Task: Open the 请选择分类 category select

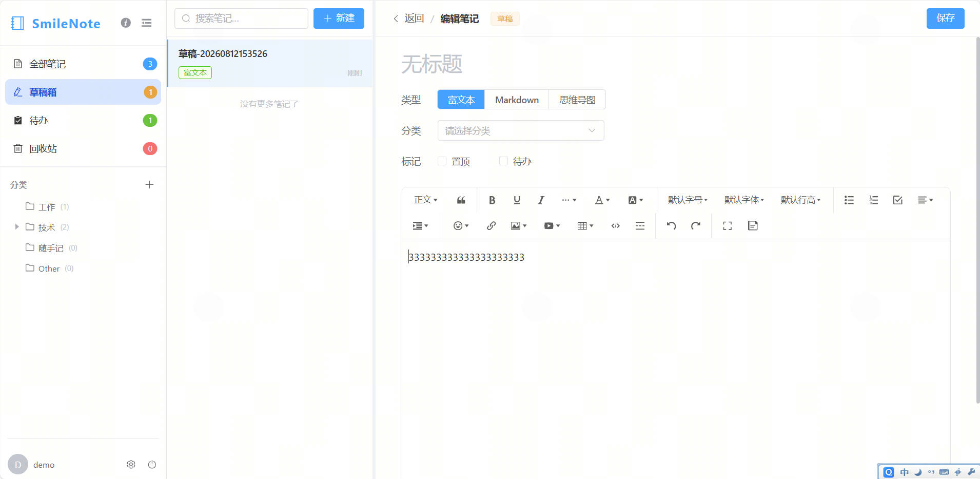Action: point(521,130)
